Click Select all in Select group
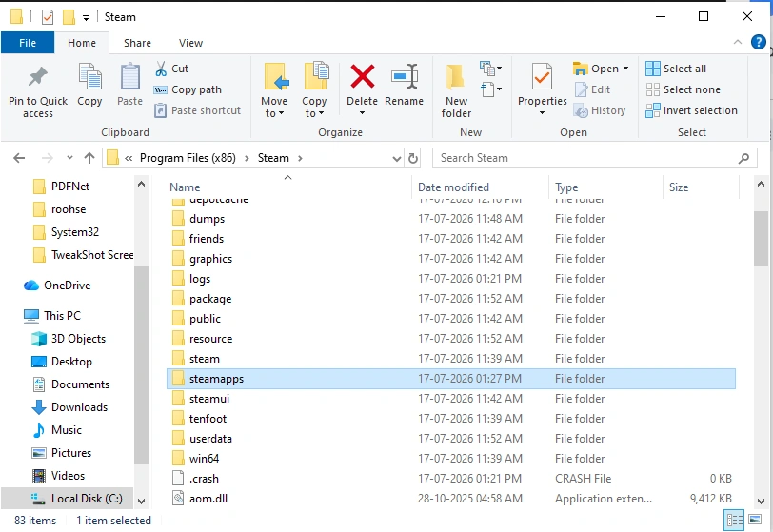This screenshot has width=773, height=532. 676,69
